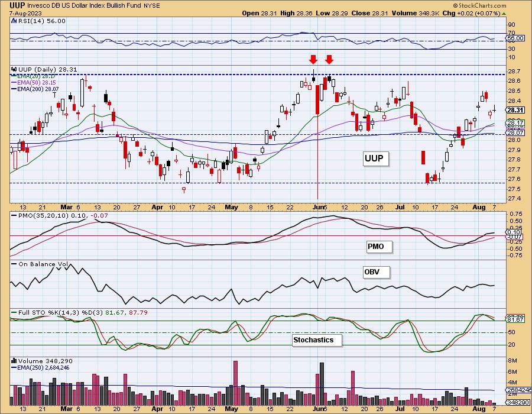Click the Volume 348,290 legend label

click(46, 361)
